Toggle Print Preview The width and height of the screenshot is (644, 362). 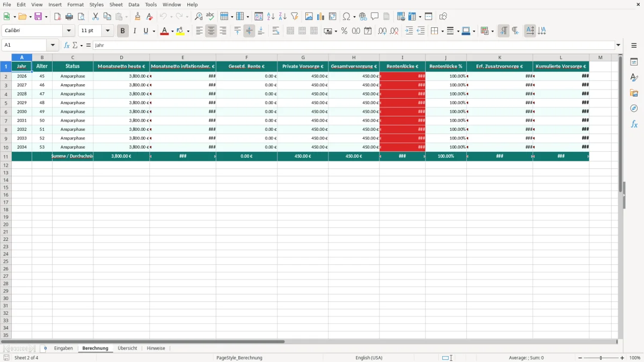[x=81, y=17]
